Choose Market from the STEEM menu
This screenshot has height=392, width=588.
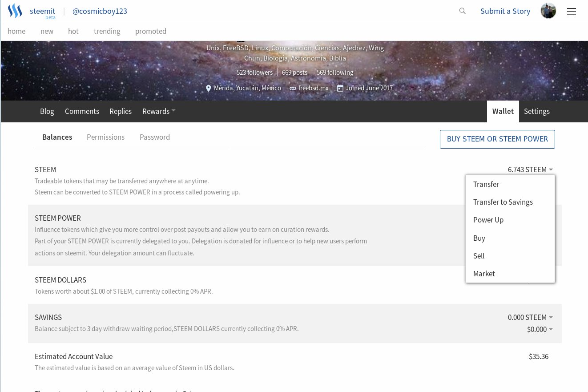click(510, 274)
